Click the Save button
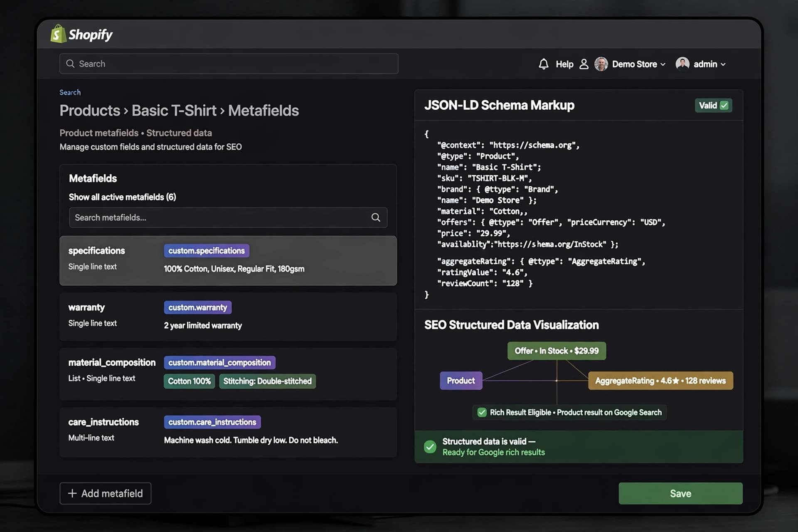The height and width of the screenshot is (532, 798). pos(680,493)
